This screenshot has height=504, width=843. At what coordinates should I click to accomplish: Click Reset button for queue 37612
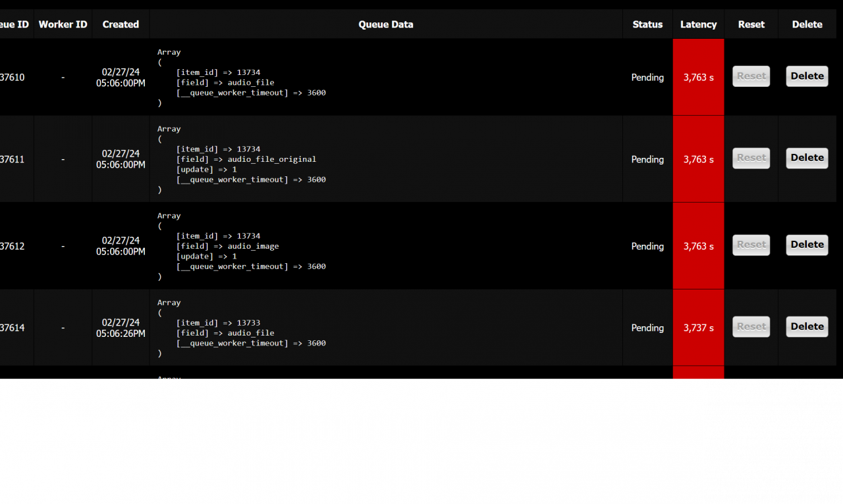tap(751, 245)
